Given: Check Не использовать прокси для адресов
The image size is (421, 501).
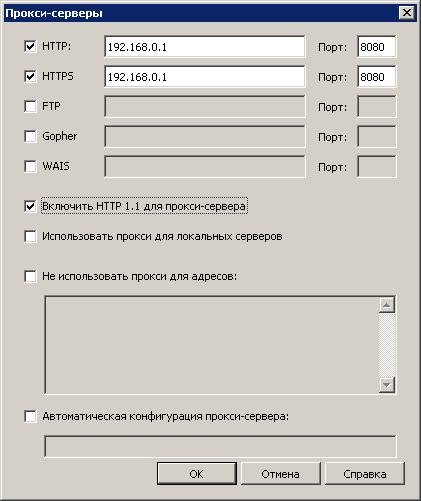Looking at the screenshot, I should (x=30, y=276).
